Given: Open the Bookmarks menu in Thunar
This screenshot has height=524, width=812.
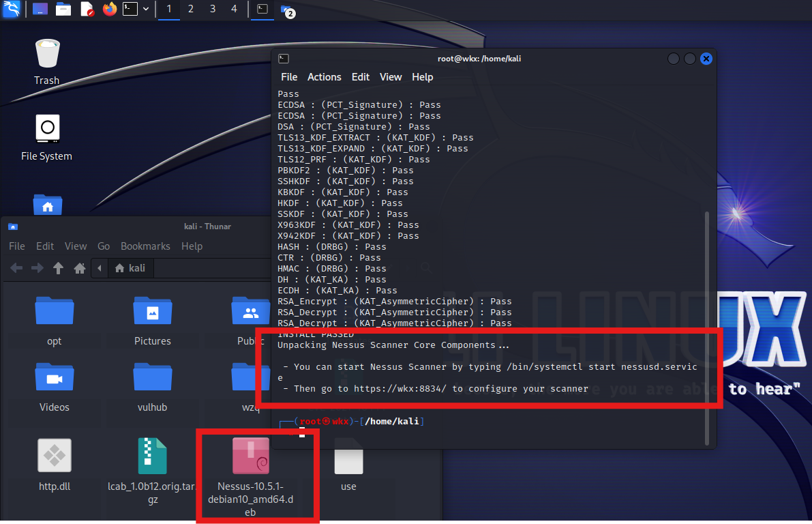Looking at the screenshot, I should click(145, 246).
